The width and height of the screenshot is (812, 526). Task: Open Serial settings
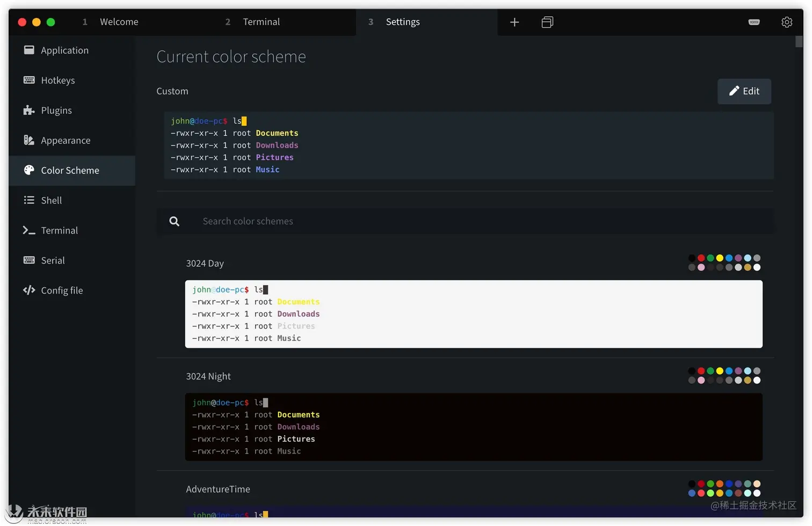click(72, 260)
